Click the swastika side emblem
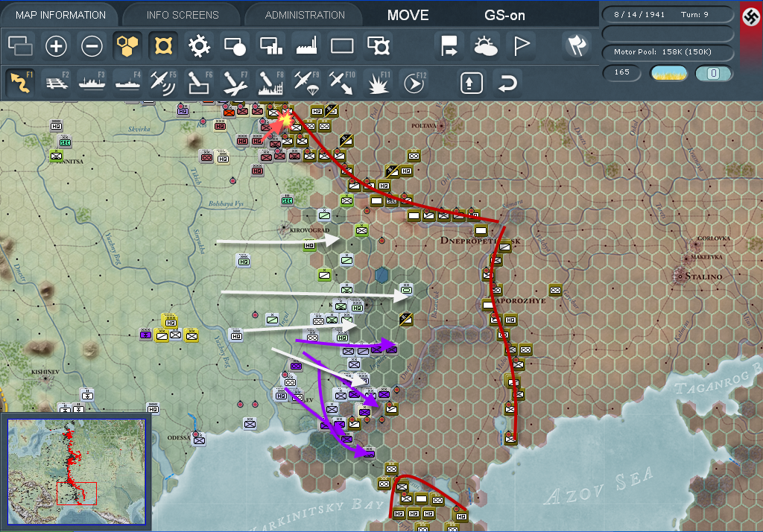The width and height of the screenshot is (763, 532). pyautogui.click(x=751, y=17)
